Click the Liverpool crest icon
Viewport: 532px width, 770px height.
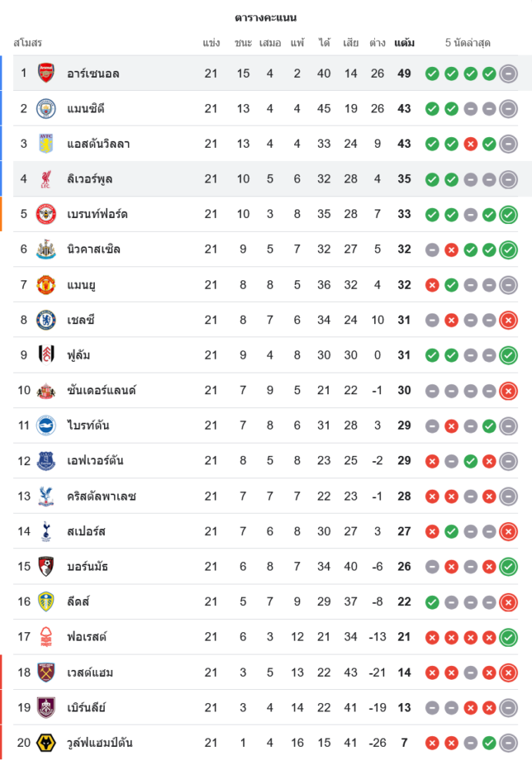[x=46, y=179]
